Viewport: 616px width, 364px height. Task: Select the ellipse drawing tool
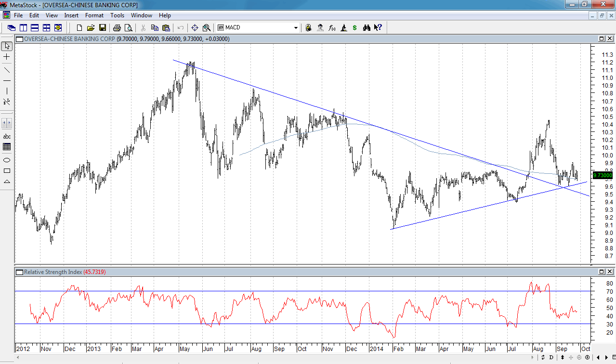pos(7,160)
